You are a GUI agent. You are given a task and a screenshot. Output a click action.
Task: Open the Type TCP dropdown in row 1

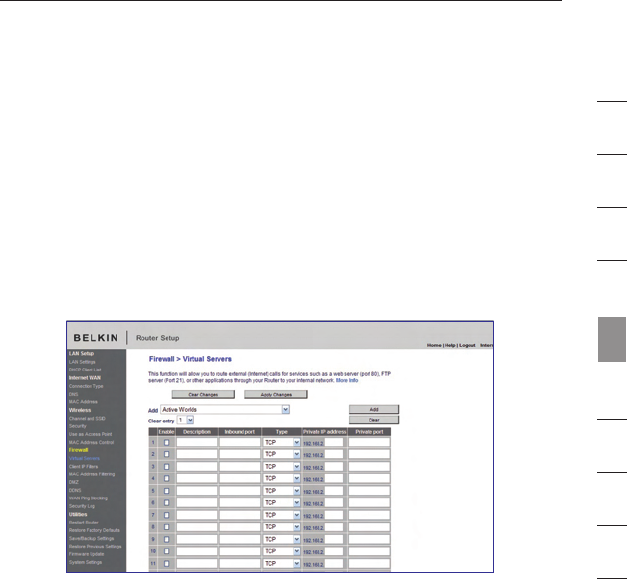pos(282,443)
